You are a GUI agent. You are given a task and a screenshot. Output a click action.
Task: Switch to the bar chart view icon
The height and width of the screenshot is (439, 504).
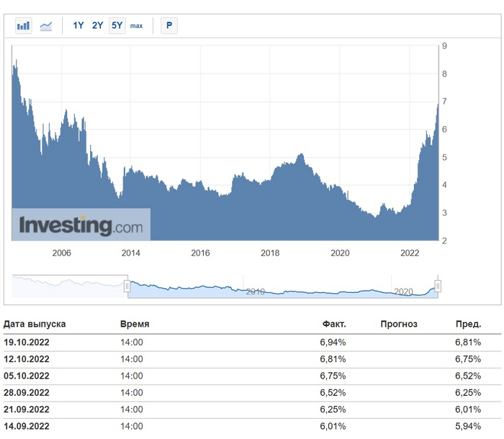(24, 26)
